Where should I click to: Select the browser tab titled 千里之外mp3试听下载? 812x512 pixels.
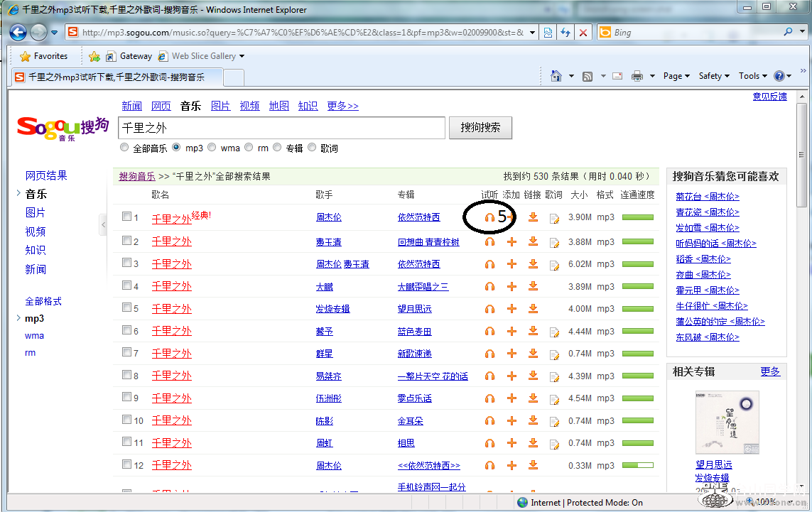point(117,77)
